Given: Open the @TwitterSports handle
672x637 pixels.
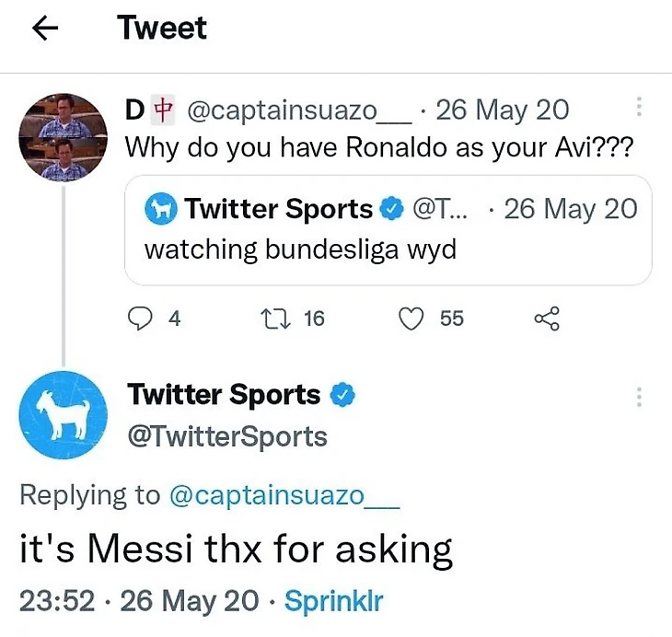Looking at the screenshot, I should [x=226, y=435].
